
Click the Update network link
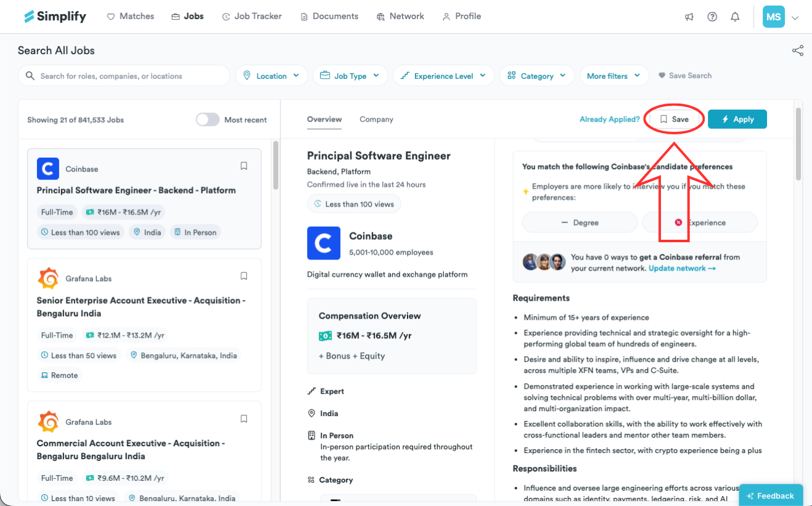coord(682,269)
